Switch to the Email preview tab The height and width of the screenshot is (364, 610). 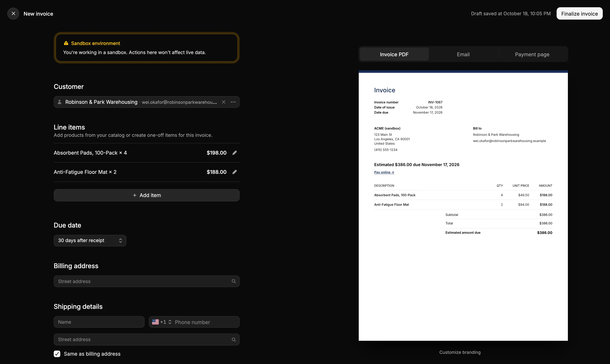(x=463, y=54)
